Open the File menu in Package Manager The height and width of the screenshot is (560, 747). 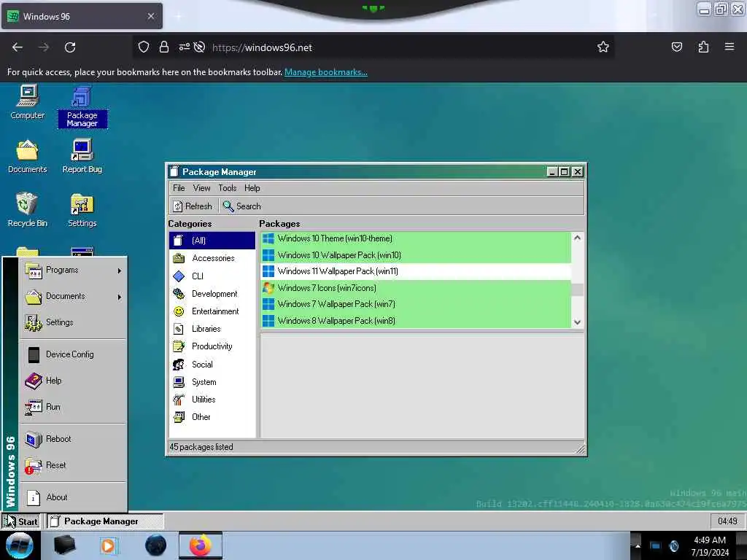tap(179, 188)
